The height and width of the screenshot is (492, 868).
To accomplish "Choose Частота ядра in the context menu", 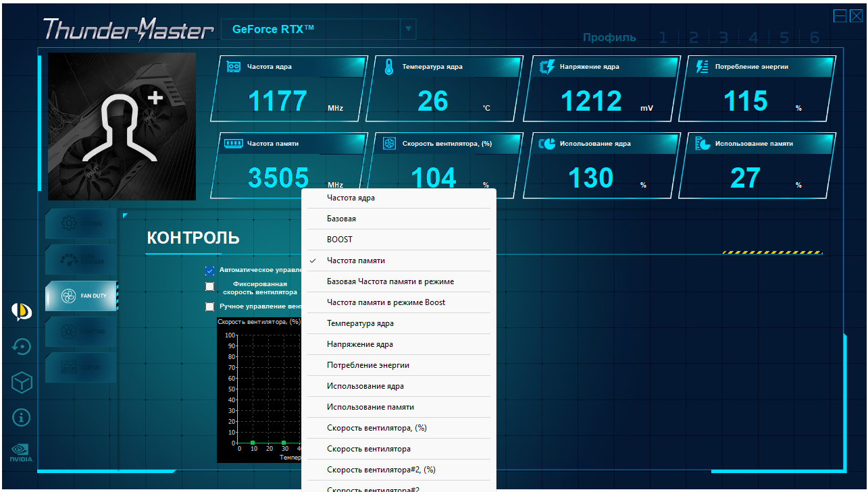I will pyautogui.click(x=399, y=198).
